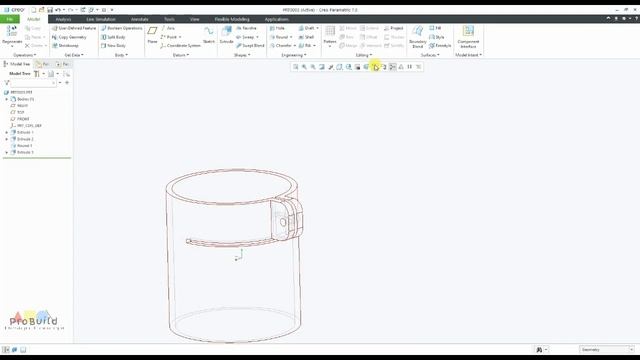Expand the Bodies node in model tree
This screenshot has height=360, width=640.
[x=7, y=99]
